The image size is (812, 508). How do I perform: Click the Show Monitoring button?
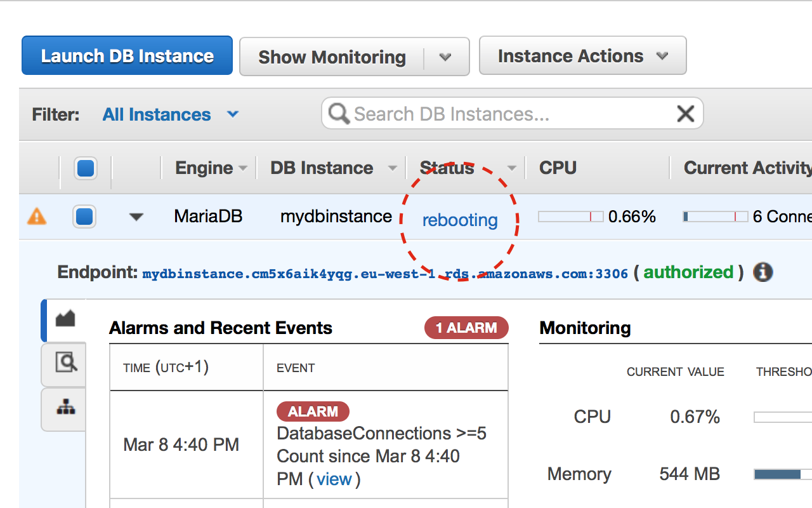(x=332, y=57)
